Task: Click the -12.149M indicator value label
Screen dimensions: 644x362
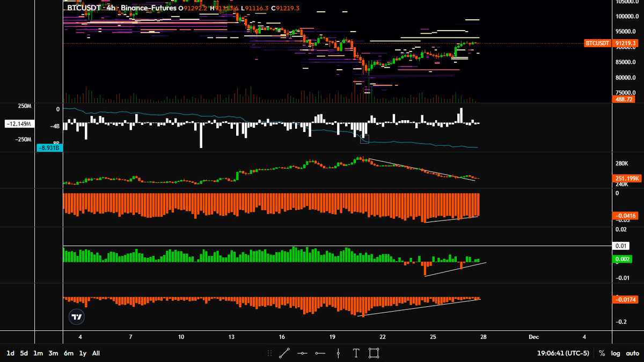Action: [19, 124]
